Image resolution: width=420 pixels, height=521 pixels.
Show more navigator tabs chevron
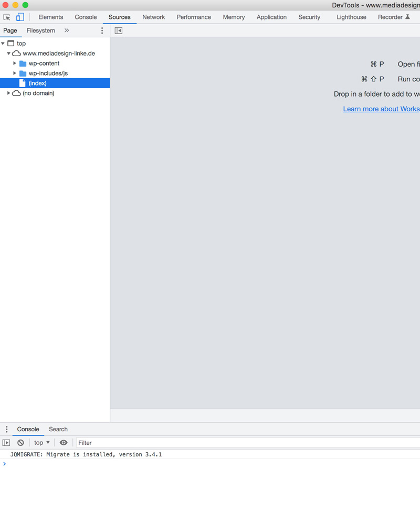tap(67, 30)
